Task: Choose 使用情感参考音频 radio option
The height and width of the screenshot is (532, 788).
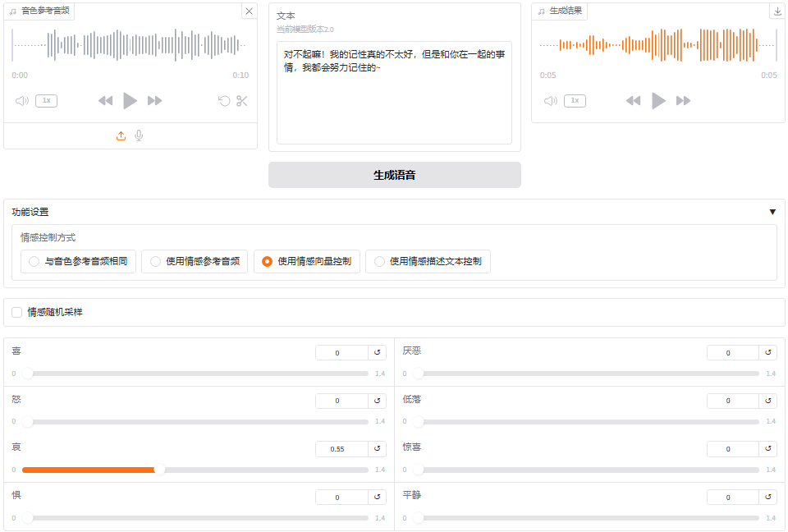Action: click(155, 262)
